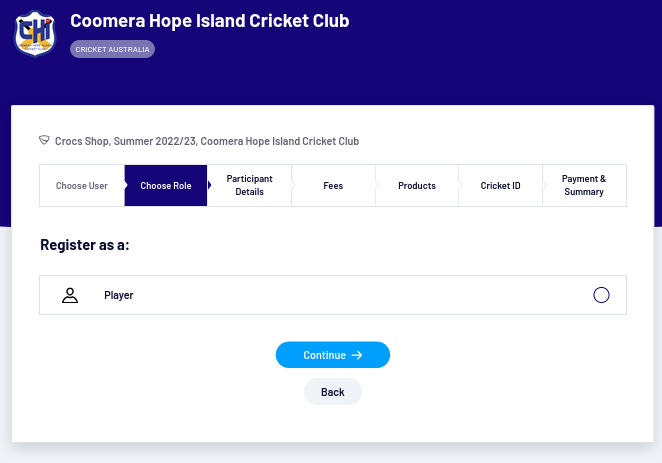The image size is (662, 463).
Task: Click the Crocs Shop Summer 2022/23 breadcrumb text
Action: tap(207, 141)
